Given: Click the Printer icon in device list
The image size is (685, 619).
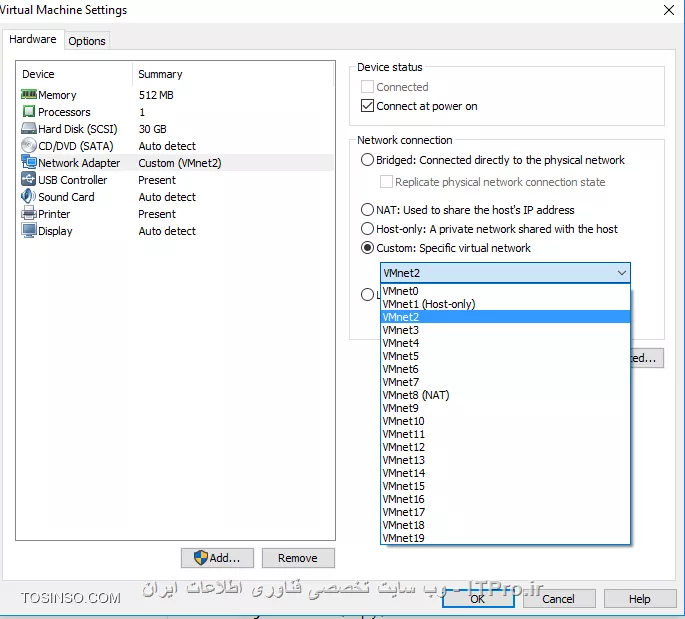Looking at the screenshot, I should [x=29, y=214].
